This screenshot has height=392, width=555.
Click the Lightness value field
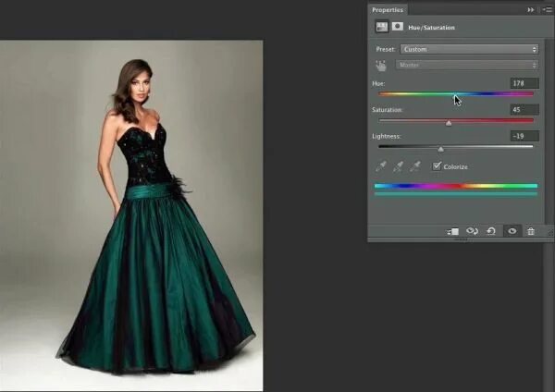click(524, 136)
